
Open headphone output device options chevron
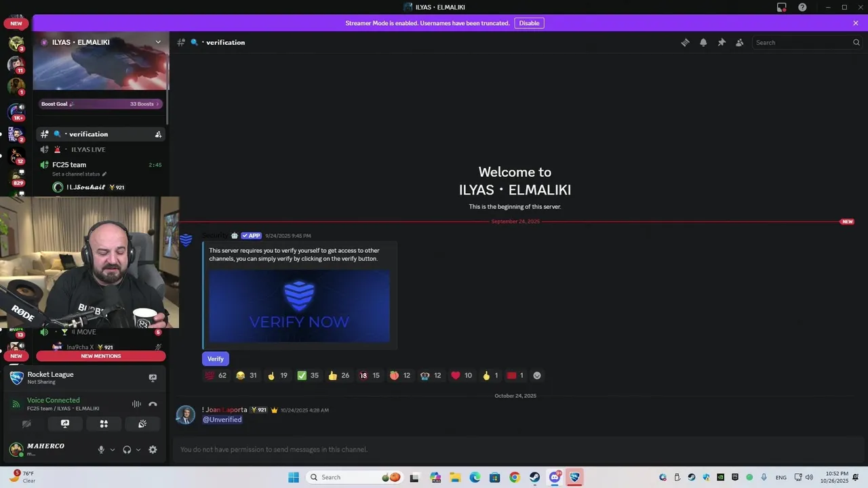pyautogui.click(x=138, y=449)
